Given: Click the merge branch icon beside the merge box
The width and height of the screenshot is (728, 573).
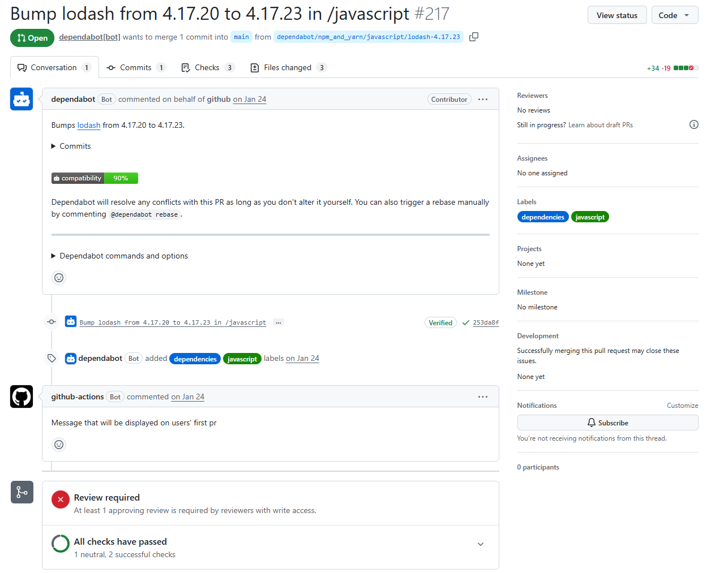Looking at the screenshot, I should click(22, 492).
